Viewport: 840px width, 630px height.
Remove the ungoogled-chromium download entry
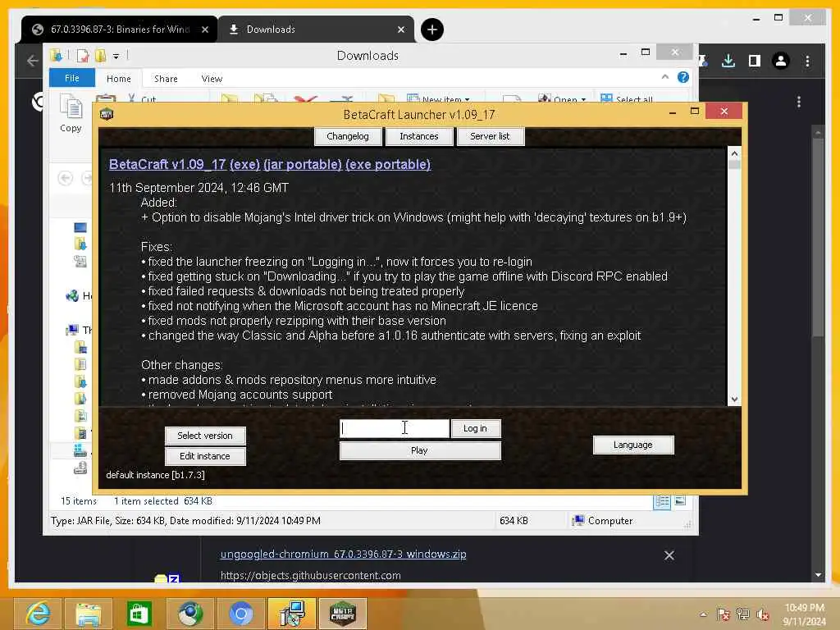669,555
